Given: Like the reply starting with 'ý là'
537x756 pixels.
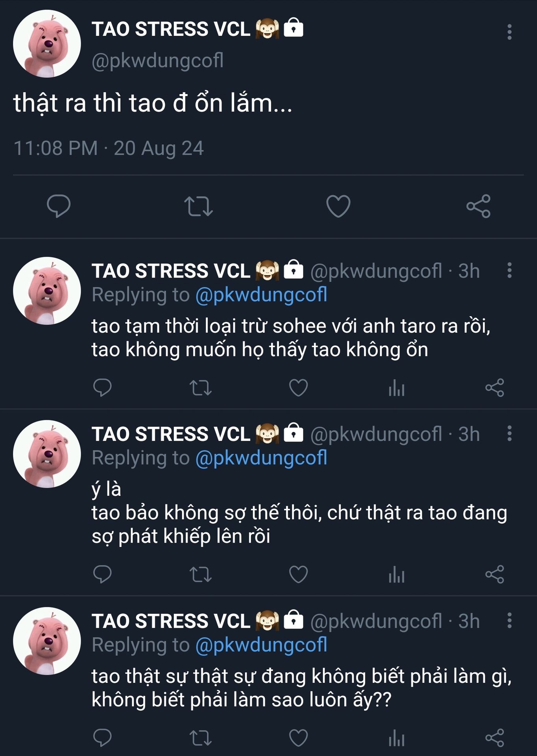Looking at the screenshot, I should [299, 574].
